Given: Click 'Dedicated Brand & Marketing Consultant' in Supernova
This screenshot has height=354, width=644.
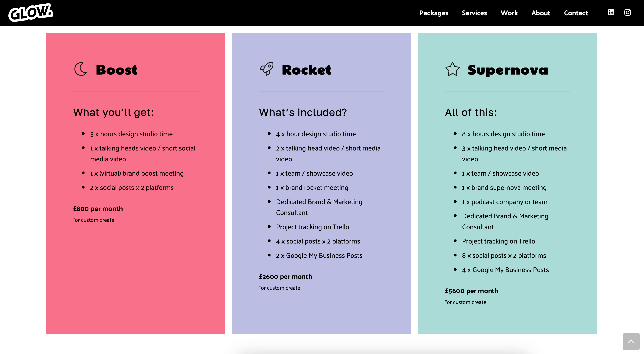Looking at the screenshot, I should pyautogui.click(x=505, y=221).
